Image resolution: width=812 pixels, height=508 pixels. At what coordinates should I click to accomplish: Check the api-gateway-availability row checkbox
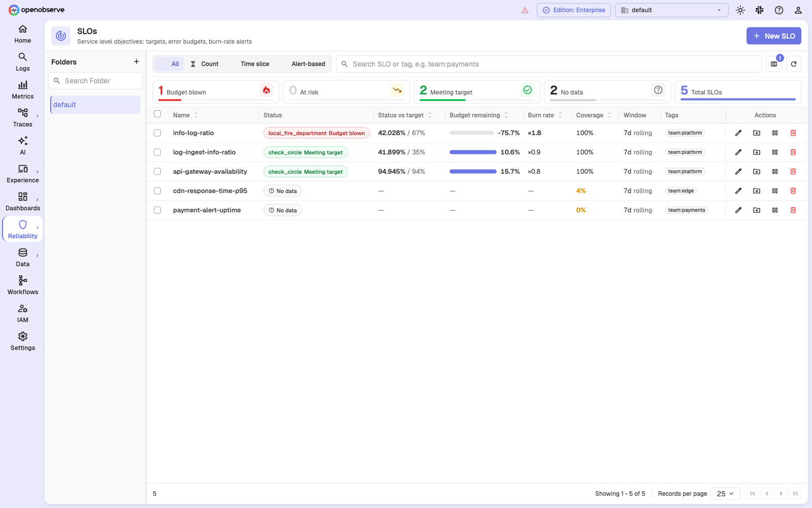(157, 172)
